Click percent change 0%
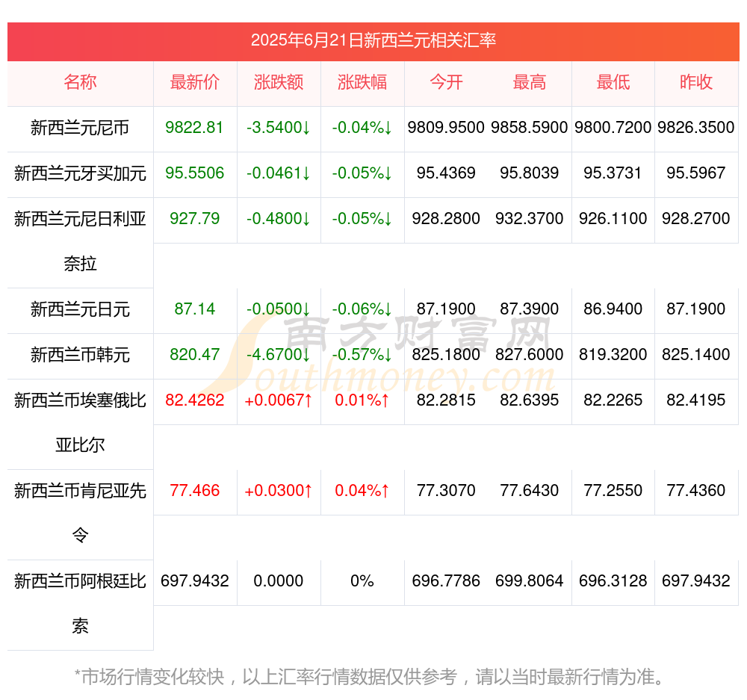 pos(362,581)
